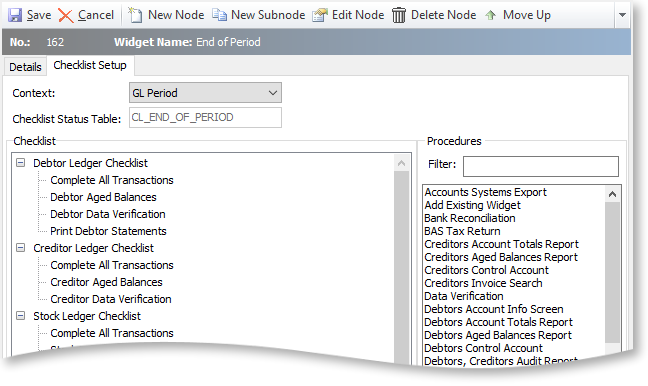Collapse the Stock Ledger Checklist node
Image resolution: width=648 pixels, height=386 pixels.
(20, 316)
